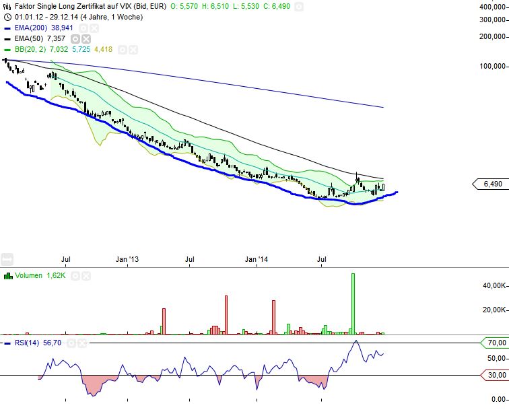The width and height of the screenshot is (509, 420).
Task: Open settings gear for Volumen
Action: click(75, 276)
